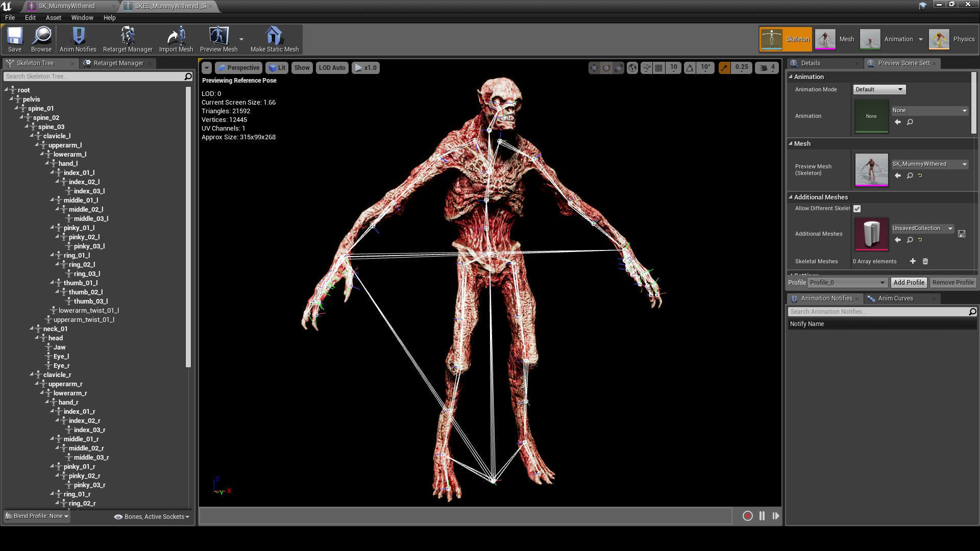This screenshot has width=980, height=551.
Task: Save the skeleton asset
Action: [x=15, y=39]
